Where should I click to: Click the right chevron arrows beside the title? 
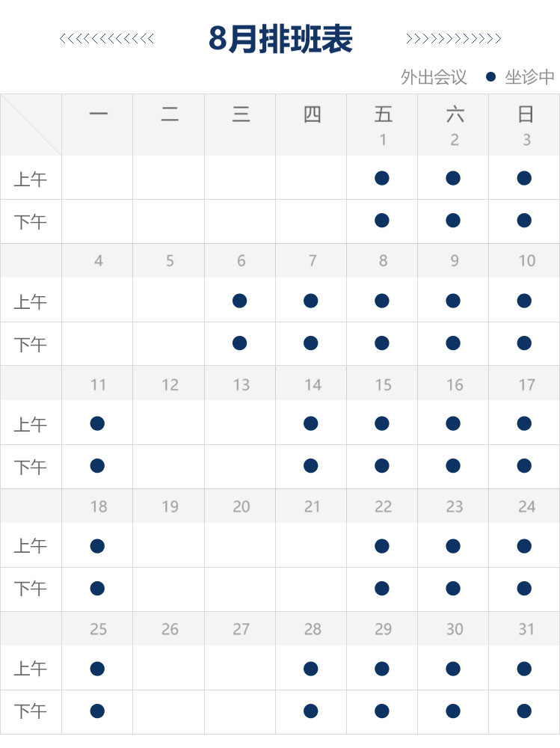tap(453, 39)
